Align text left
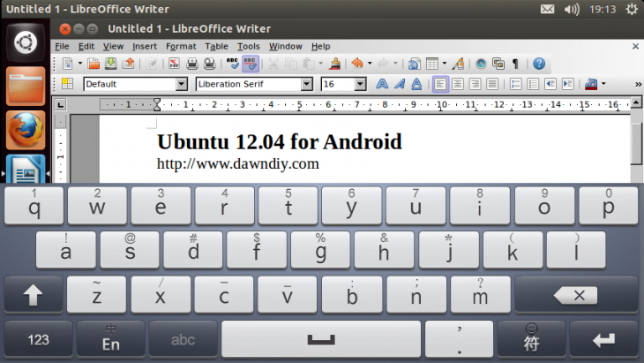Screen dimensions: 644x363 point(440,84)
